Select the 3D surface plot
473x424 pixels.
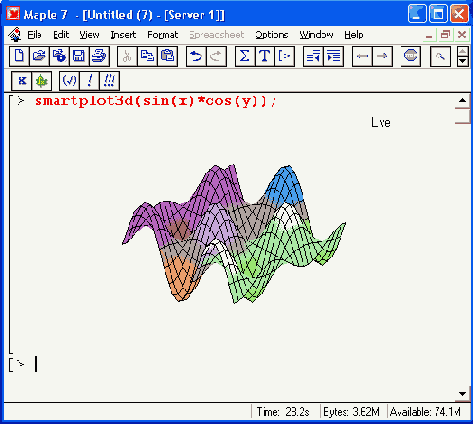[234, 233]
